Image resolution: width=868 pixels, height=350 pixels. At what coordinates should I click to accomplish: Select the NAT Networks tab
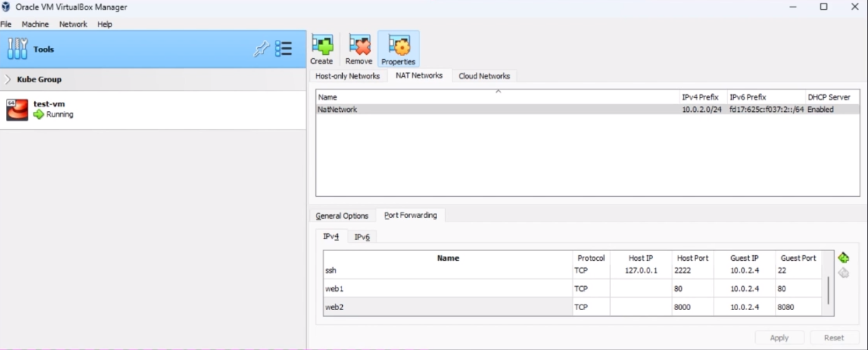point(419,75)
